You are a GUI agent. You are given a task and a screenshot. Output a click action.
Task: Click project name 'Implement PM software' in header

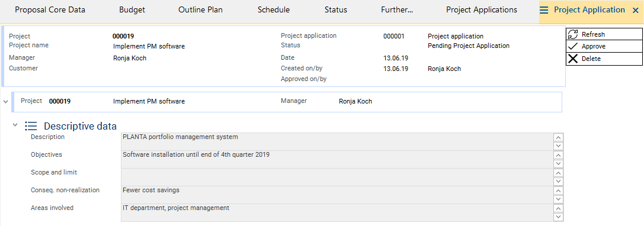(x=149, y=46)
